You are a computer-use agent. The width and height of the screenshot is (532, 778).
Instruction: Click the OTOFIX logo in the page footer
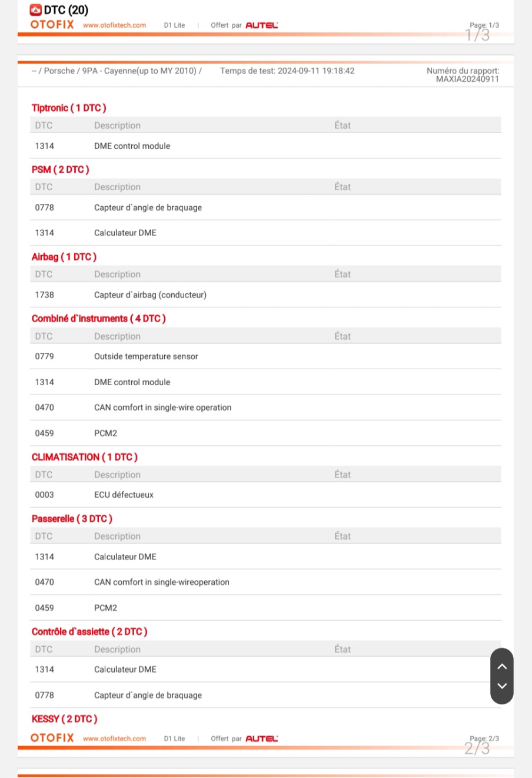(52, 738)
